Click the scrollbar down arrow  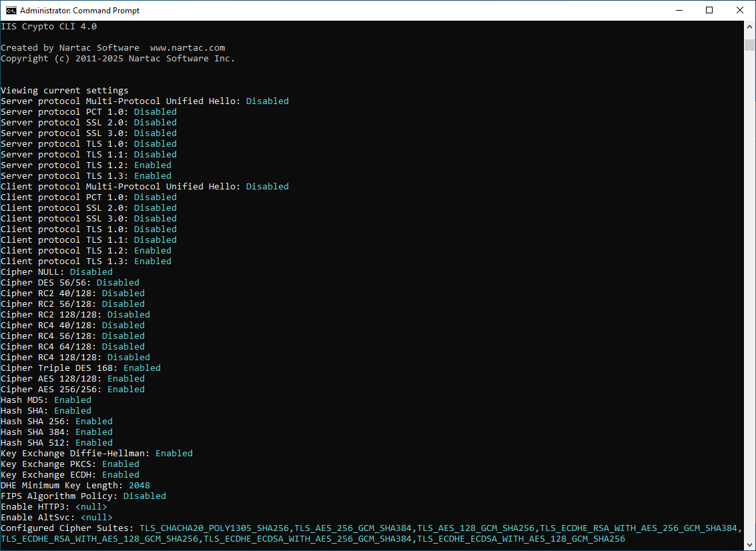[x=750, y=545]
